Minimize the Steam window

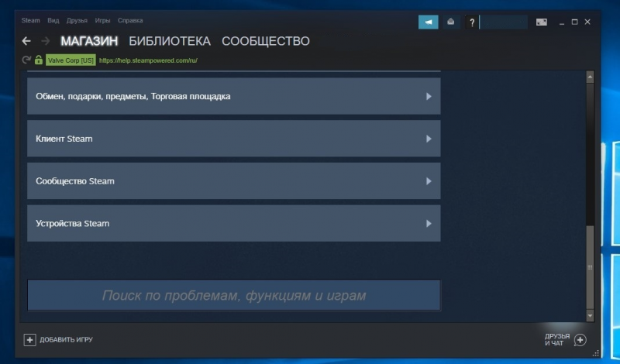pos(561,22)
